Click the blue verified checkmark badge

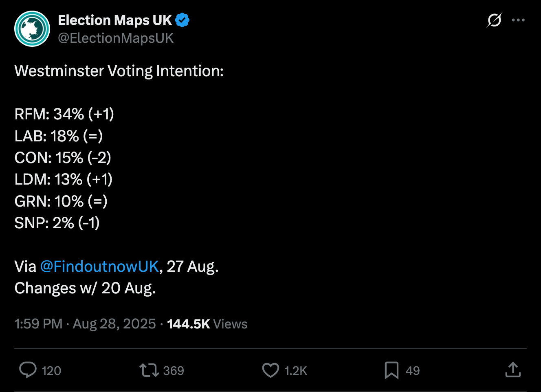(182, 20)
